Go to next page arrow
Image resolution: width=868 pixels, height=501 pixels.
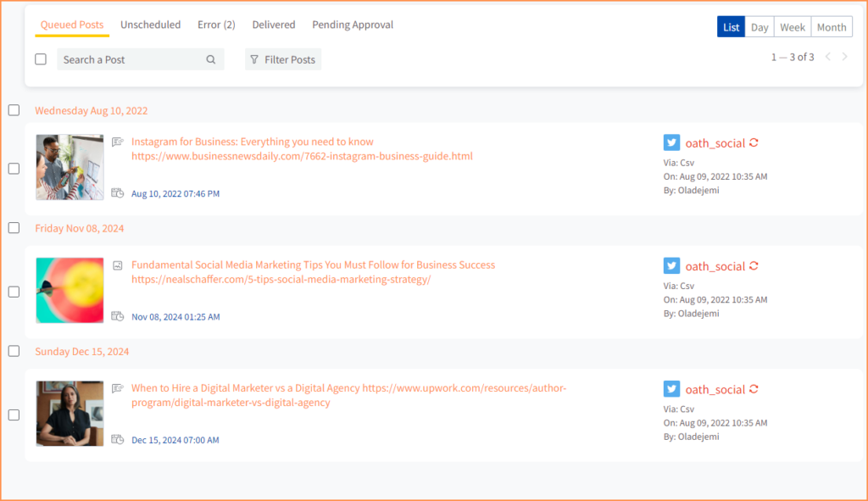tap(845, 57)
